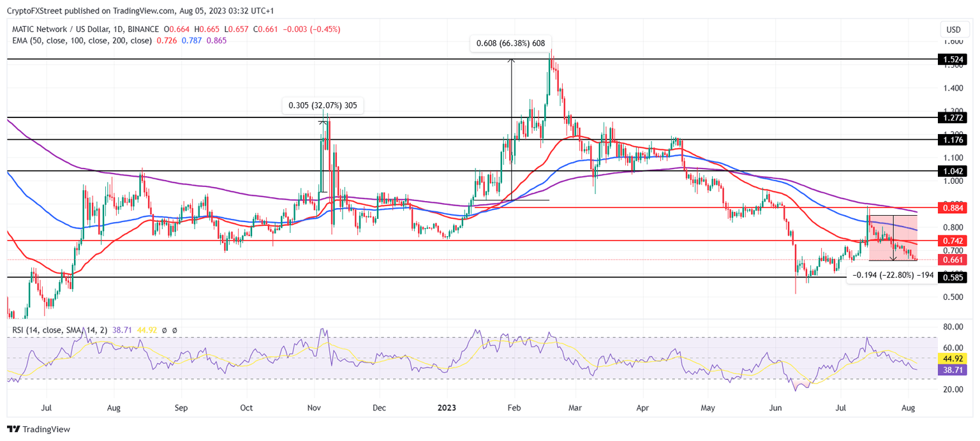The height and width of the screenshot is (441, 980).
Task: Click the red 0.884 resistance price tag
Action: (x=953, y=207)
